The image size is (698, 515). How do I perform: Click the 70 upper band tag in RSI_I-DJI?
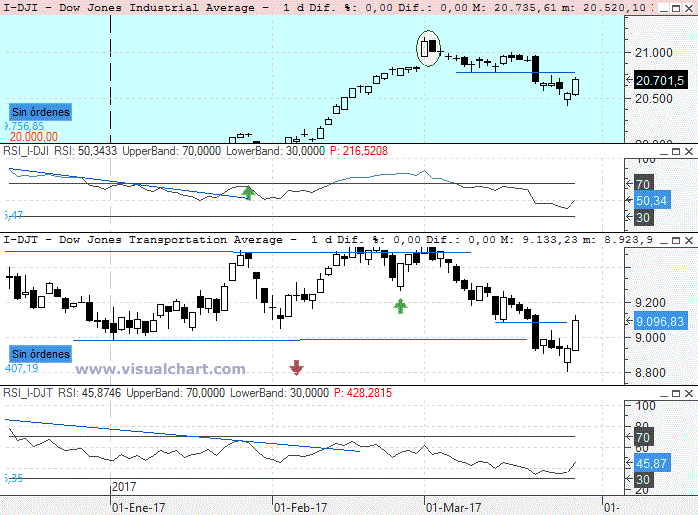tap(643, 184)
